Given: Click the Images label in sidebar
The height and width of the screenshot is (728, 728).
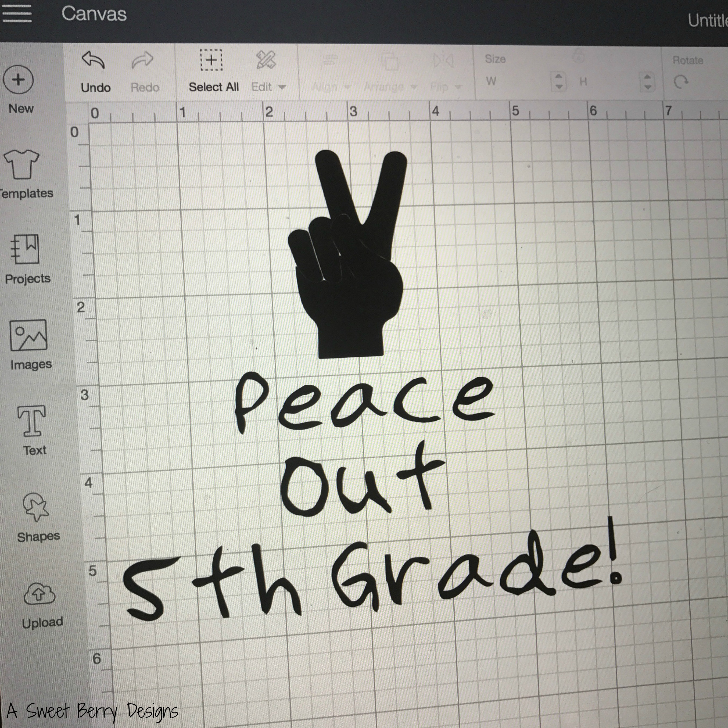Looking at the screenshot, I should (31, 365).
